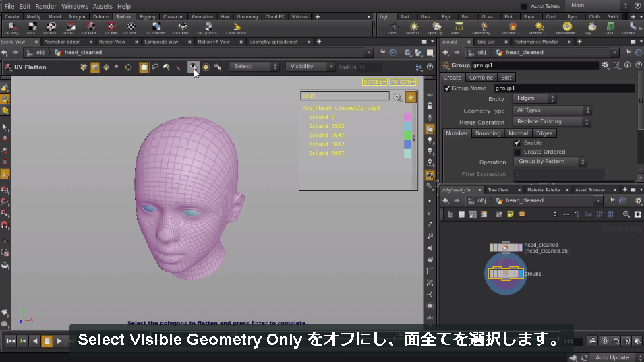Toggle the Group Name checkbox
The width and height of the screenshot is (644, 362).
[447, 88]
